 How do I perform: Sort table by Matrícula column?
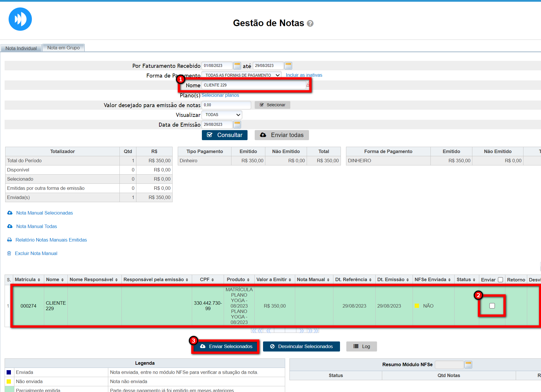pyautogui.click(x=28, y=280)
